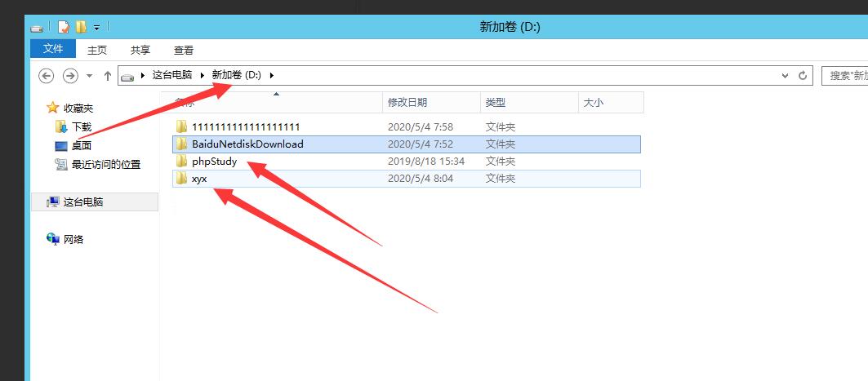The width and height of the screenshot is (868, 381).
Task: Click the drive icon in title bar
Action: point(38,28)
